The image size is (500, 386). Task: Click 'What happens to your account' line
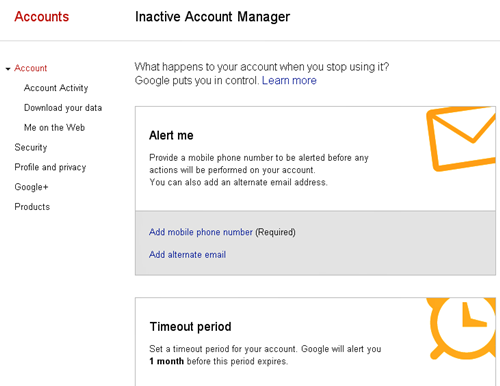[x=262, y=67]
